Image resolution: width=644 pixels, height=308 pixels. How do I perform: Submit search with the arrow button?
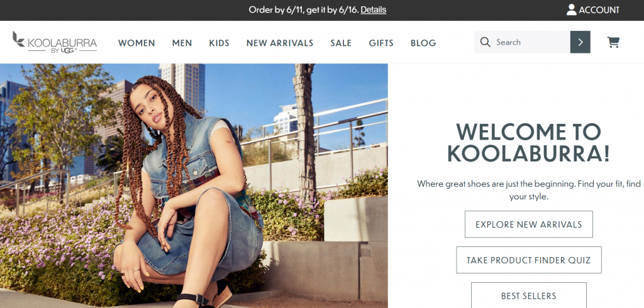tap(580, 42)
